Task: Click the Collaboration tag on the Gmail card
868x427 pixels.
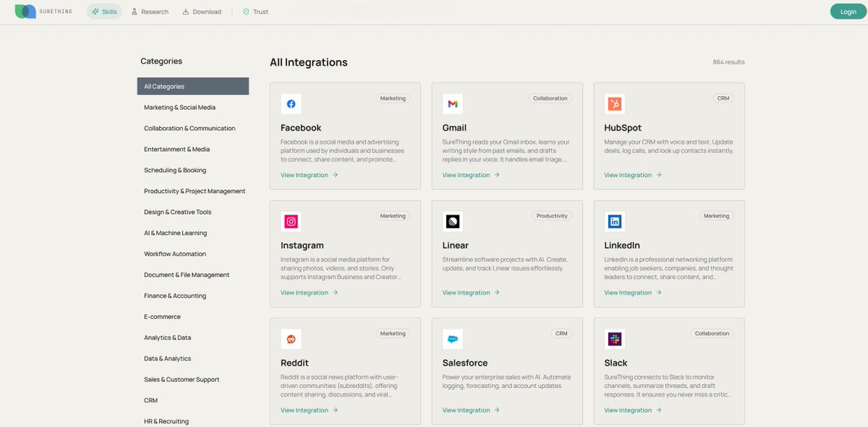Action: coord(550,98)
